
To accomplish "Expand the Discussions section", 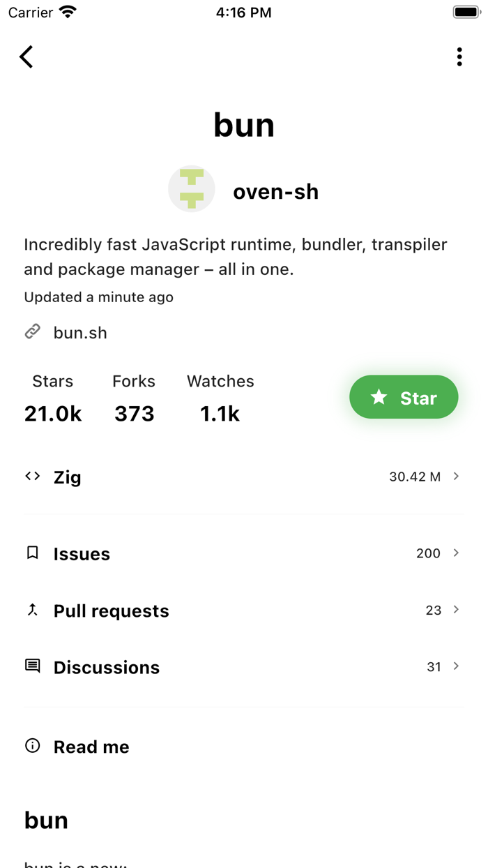I will (x=457, y=666).
